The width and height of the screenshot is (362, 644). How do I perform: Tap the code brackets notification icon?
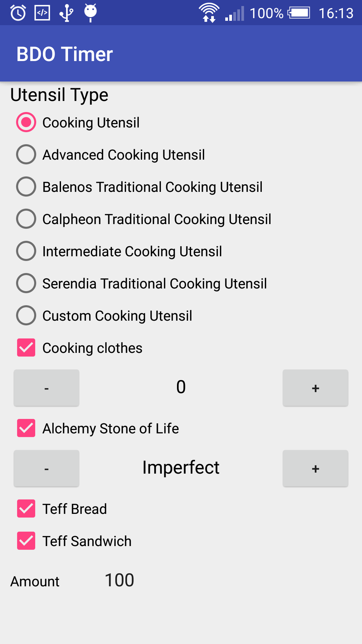(42, 13)
